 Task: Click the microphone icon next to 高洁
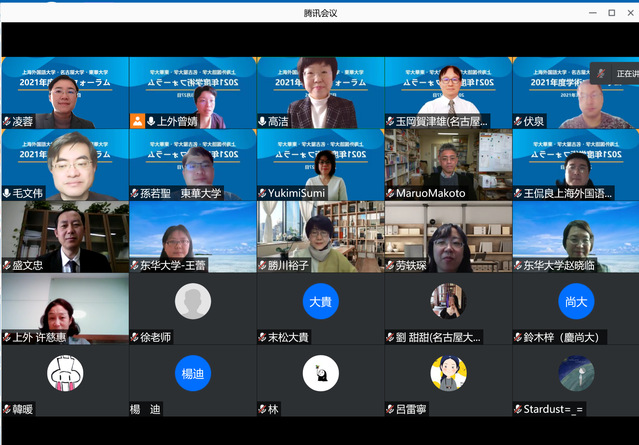pyautogui.click(x=263, y=121)
